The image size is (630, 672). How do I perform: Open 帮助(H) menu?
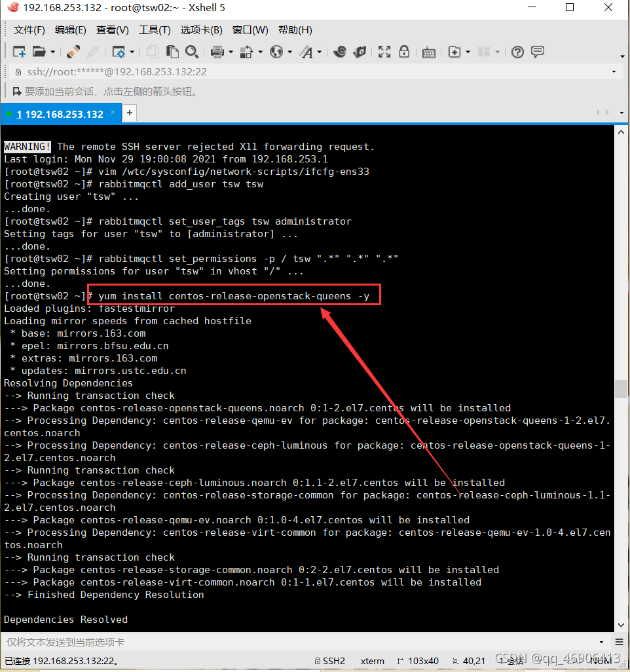click(295, 30)
